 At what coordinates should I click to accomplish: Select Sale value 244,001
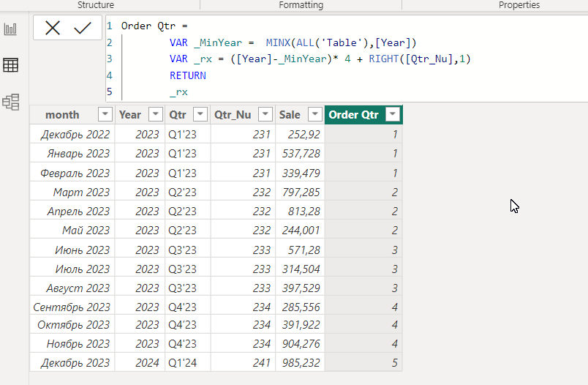click(x=300, y=230)
